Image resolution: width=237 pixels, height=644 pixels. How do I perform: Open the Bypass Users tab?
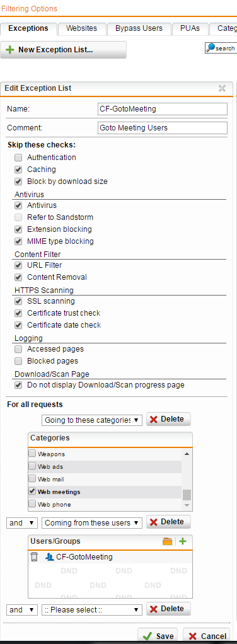point(139,28)
